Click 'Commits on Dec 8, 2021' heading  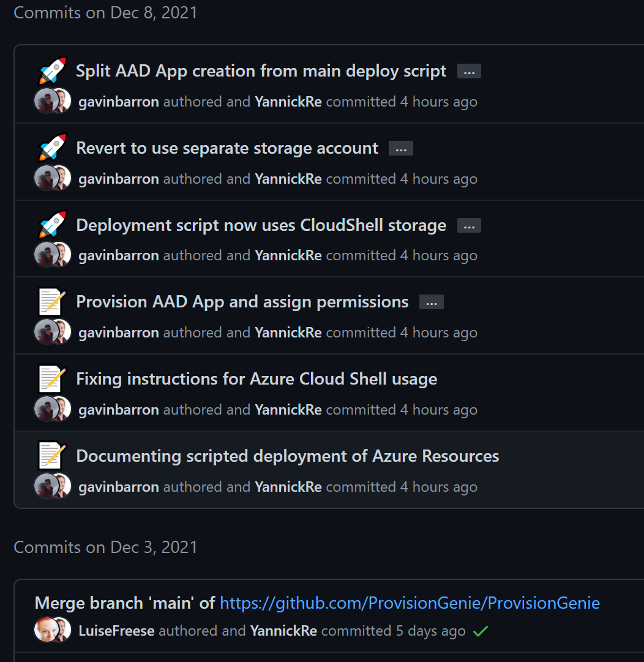click(x=105, y=13)
